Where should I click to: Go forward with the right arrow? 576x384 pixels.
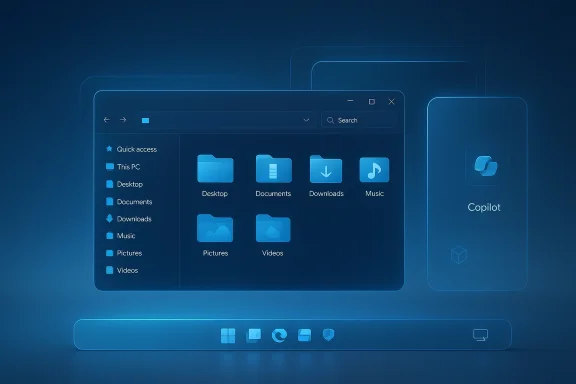pyautogui.click(x=123, y=120)
